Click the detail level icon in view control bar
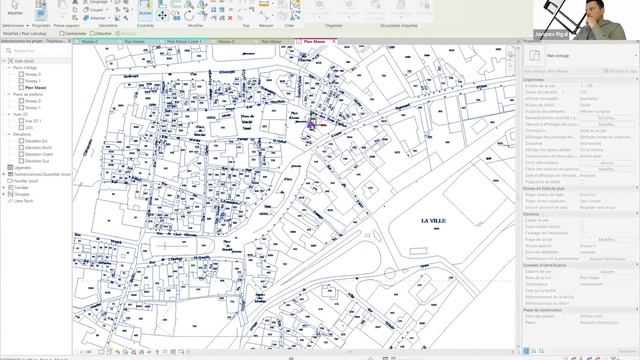The image size is (640, 360). coord(101,352)
